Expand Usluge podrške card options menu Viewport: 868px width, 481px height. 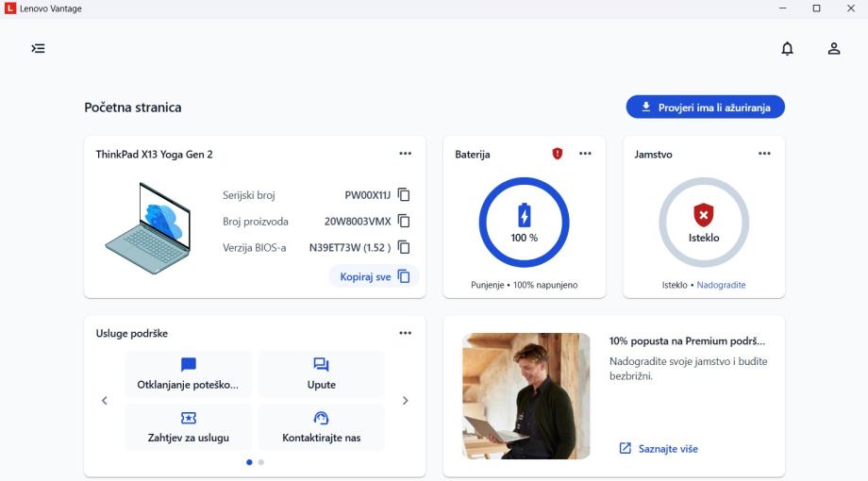click(x=405, y=333)
